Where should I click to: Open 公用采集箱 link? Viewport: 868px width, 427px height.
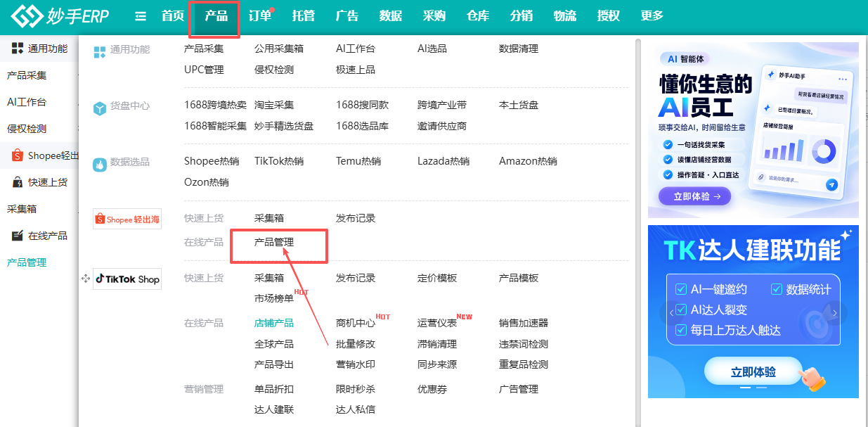coord(279,49)
